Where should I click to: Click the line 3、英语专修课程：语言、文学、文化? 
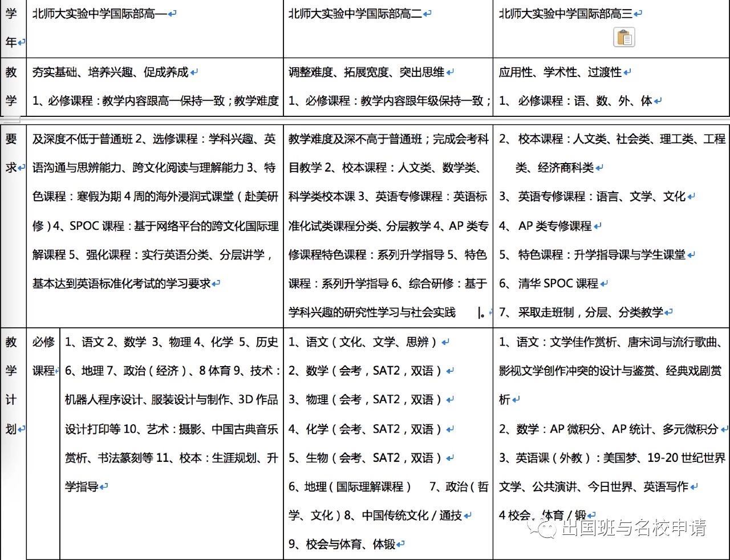[x=593, y=196]
